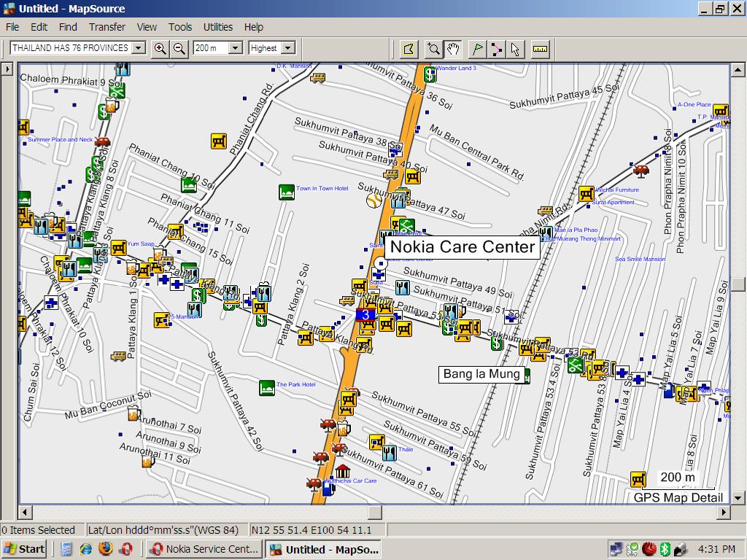Click the route 3 highway shield marker
Screen dimensions: 747x560
(x=365, y=314)
